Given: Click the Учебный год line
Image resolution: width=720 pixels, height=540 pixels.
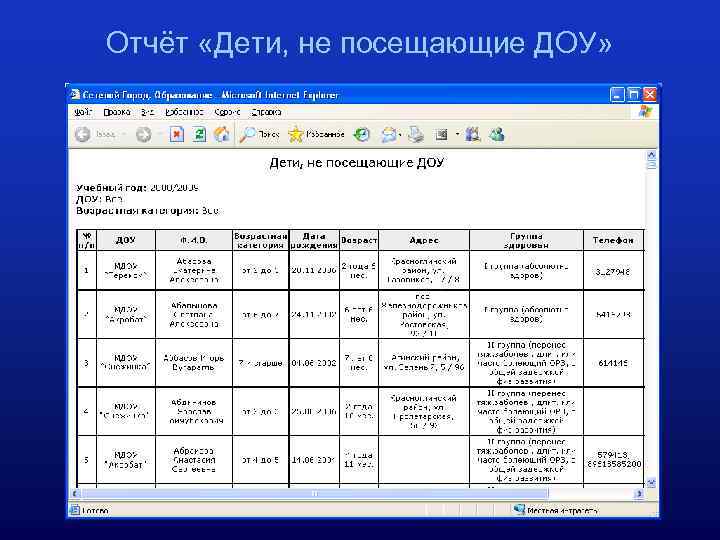Looking at the screenshot, I should pyautogui.click(x=137, y=188).
